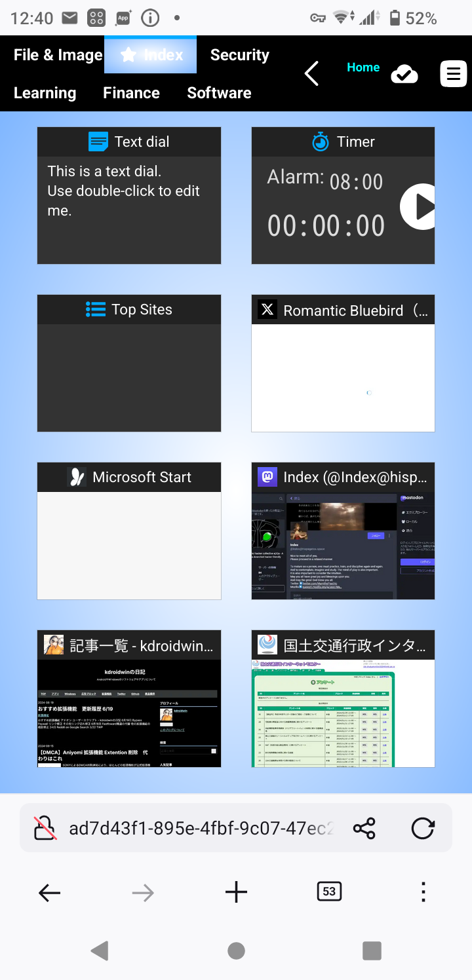Click the Timer stopwatch icon
Screen dimensions: 472x980
tap(320, 141)
